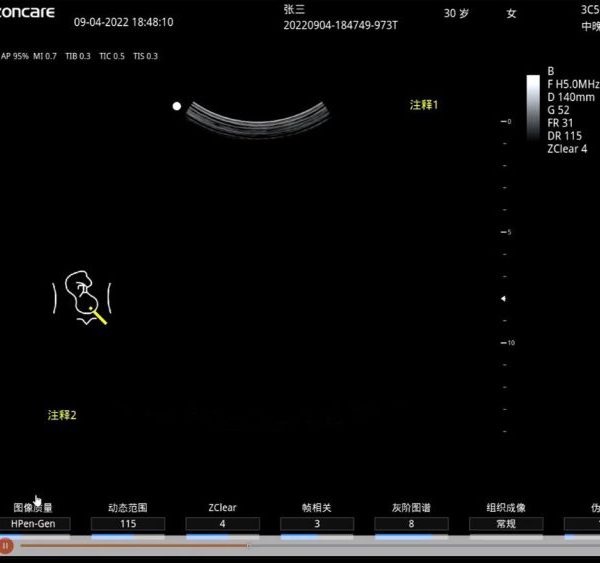Click the video progress bar
The height and width of the screenshot is (563, 600).
(x=300, y=546)
